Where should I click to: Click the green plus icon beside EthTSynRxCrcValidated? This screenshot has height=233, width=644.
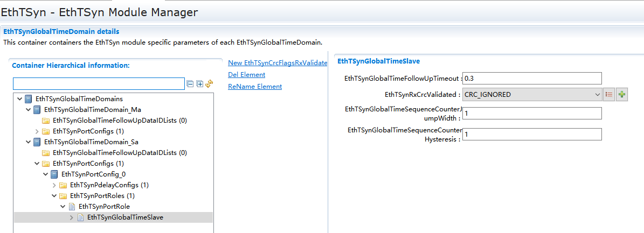[622, 95]
